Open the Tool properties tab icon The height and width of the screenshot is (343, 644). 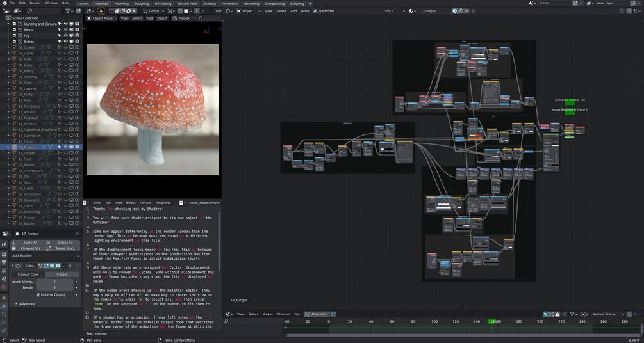tap(4, 244)
